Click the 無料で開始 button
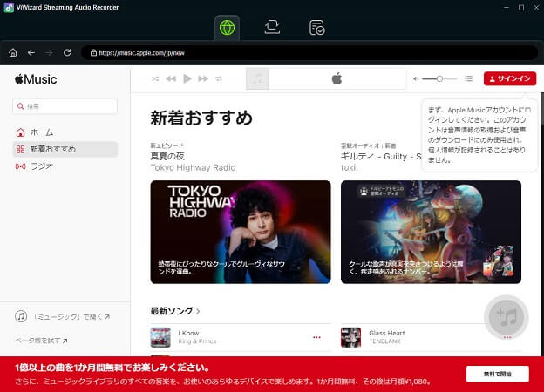 [498, 374]
